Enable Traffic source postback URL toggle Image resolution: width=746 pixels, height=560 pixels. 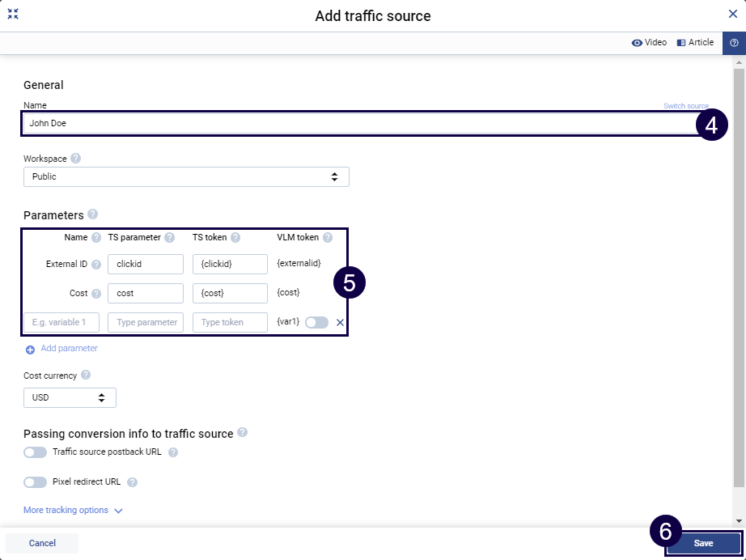[x=35, y=452]
